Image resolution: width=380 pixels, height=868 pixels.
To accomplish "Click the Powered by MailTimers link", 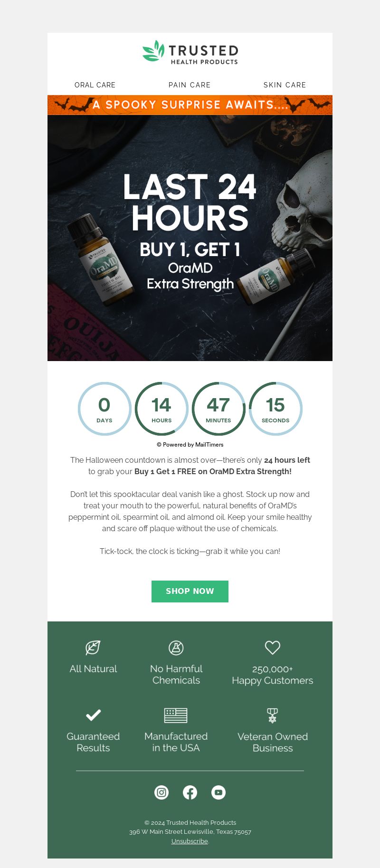I will pyautogui.click(x=190, y=445).
